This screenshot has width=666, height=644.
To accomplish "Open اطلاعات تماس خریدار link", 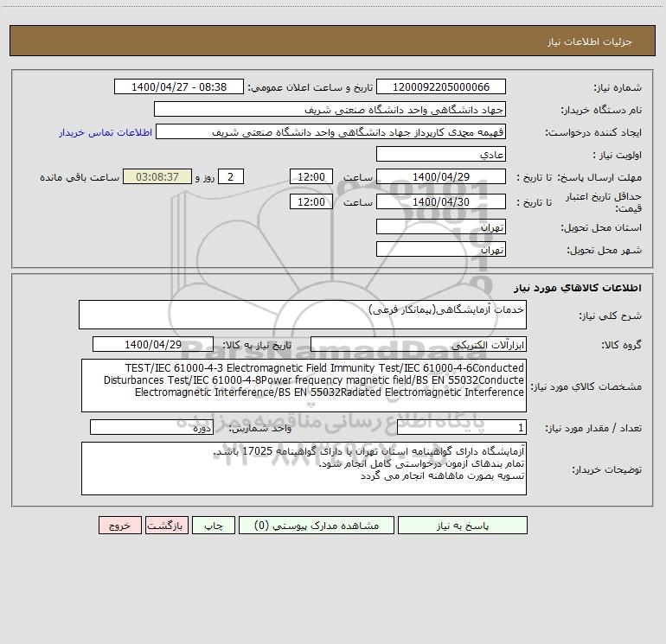I will pyautogui.click(x=106, y=132).
